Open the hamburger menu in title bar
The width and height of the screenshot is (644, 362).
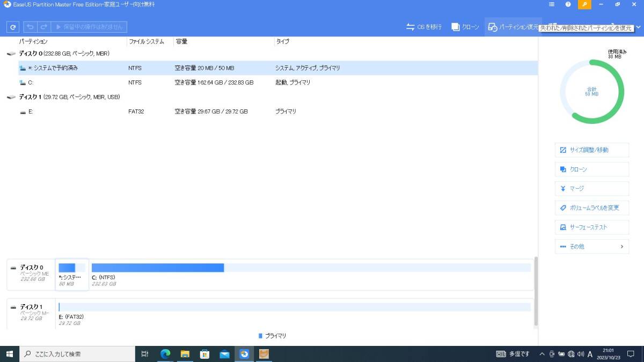[x=552, y=4]
